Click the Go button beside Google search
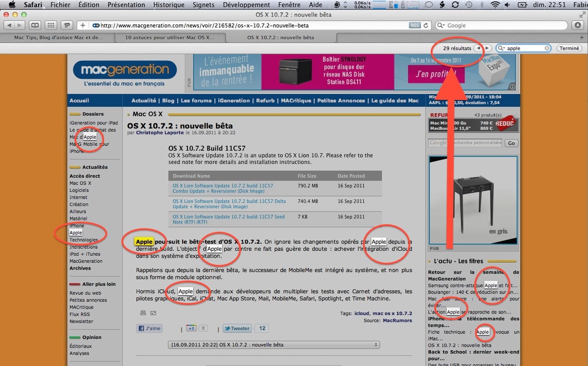This screenshot has height=366, width=588. tap(511, 143)
